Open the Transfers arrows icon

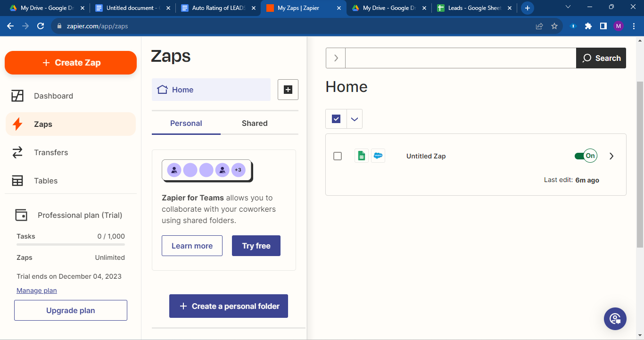click(17, 152)
